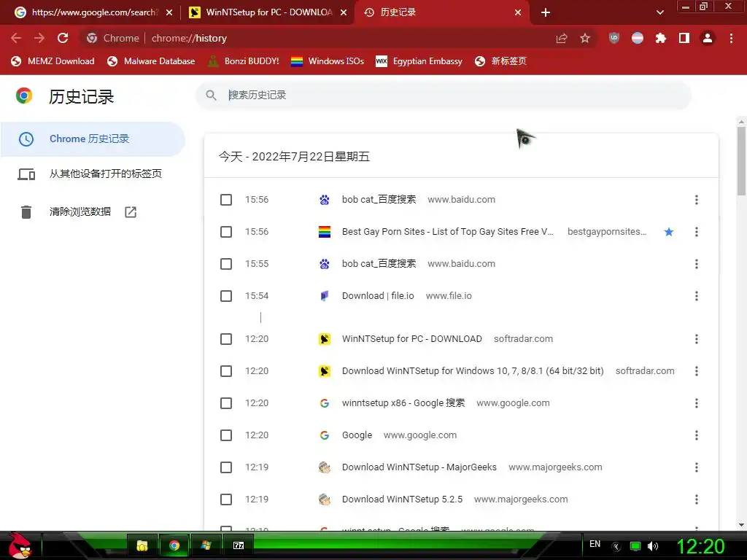The height and width of the screenshot is (560, 747).
Task: Switch to the google.com search tab
Action: tap(92, 12)
